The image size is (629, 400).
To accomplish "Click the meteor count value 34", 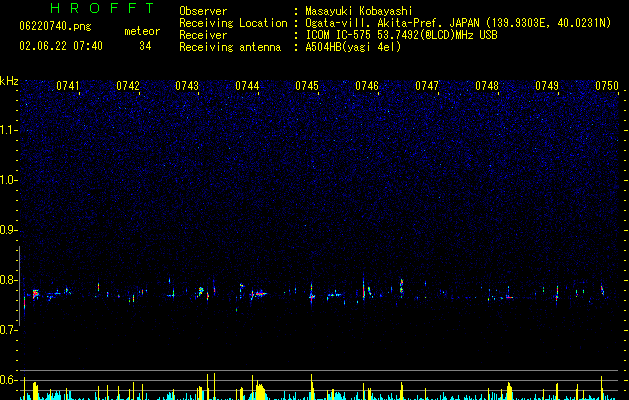I will point(145,46).
